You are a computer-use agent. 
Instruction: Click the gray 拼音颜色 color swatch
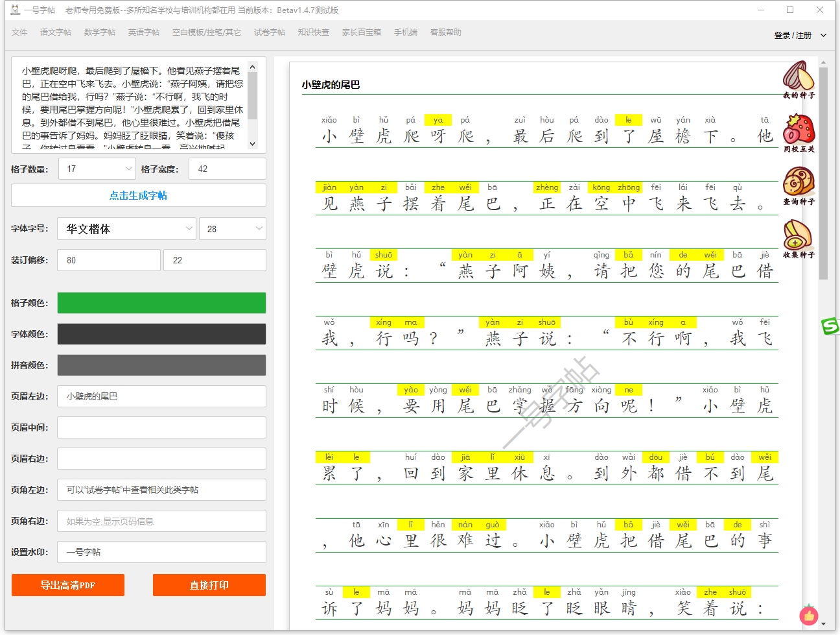point(161,365)
